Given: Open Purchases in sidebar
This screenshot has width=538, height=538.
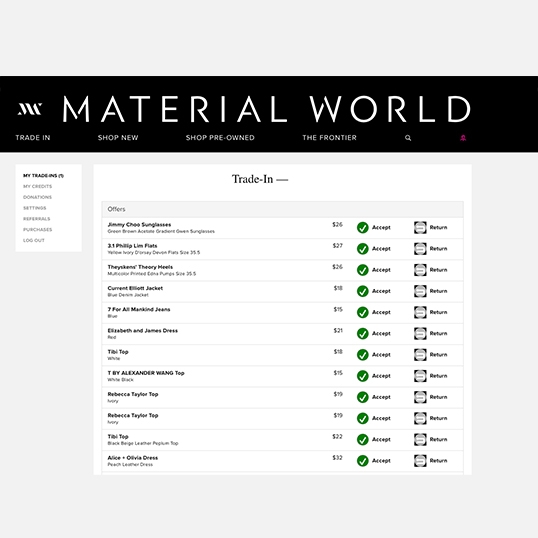Looking at the screenshot, I should [x=37, y=230].
